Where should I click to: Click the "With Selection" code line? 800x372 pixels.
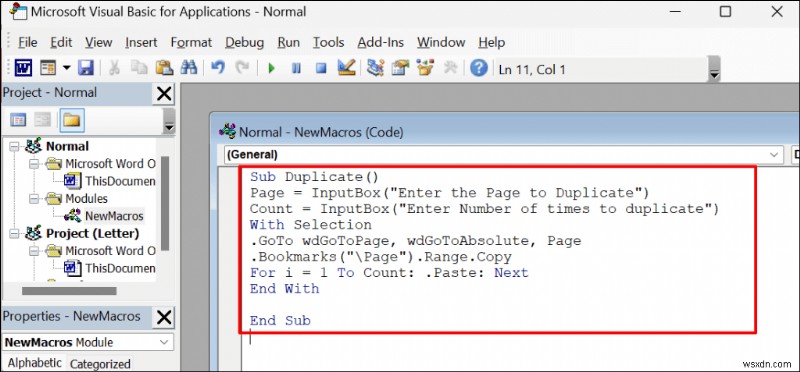[311, 225]
